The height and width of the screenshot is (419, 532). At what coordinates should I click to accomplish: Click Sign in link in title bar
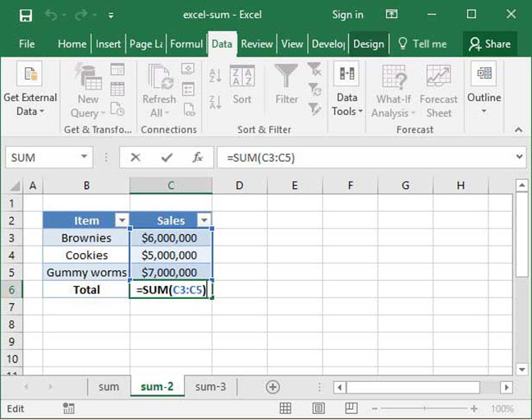click(347, 15)
